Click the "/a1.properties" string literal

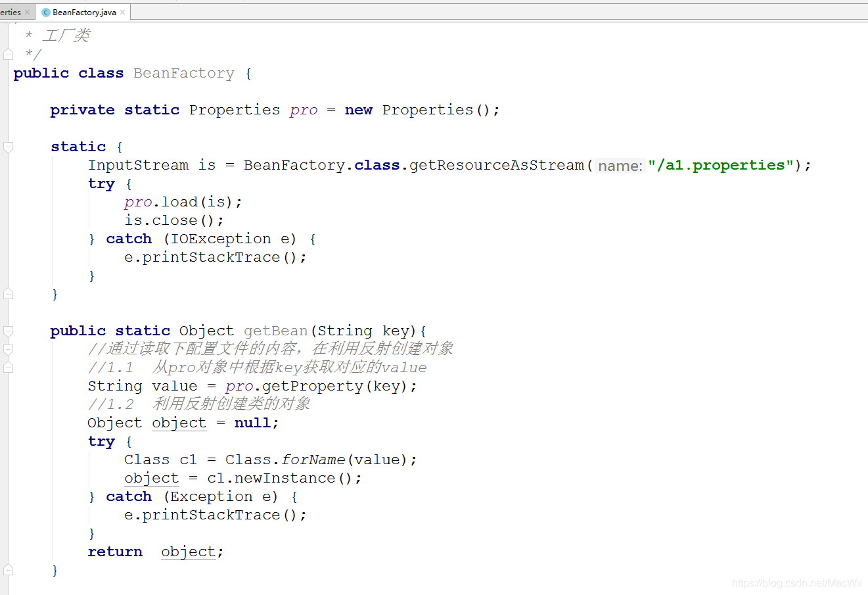(x=721, y=165)
